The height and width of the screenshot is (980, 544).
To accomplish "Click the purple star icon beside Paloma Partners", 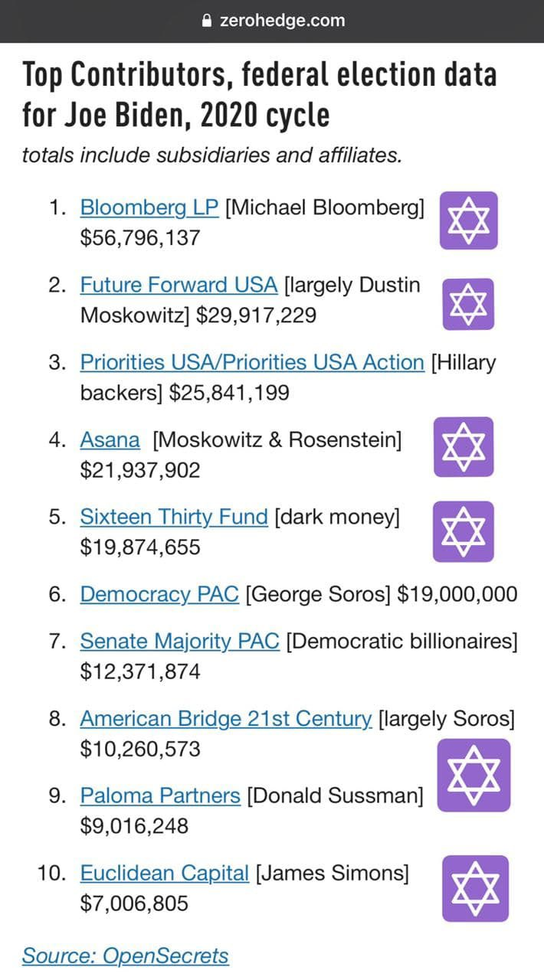I will pyautogui.click(x=474, y=775).
